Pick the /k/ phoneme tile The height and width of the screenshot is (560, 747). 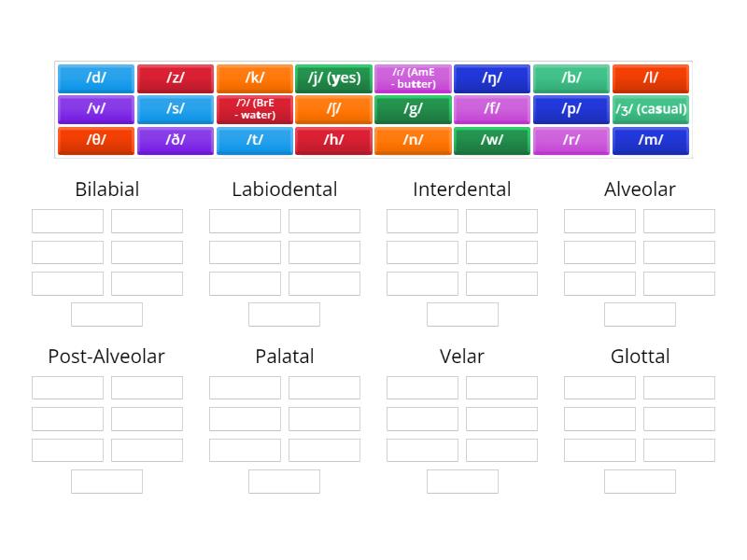(255, 78)
